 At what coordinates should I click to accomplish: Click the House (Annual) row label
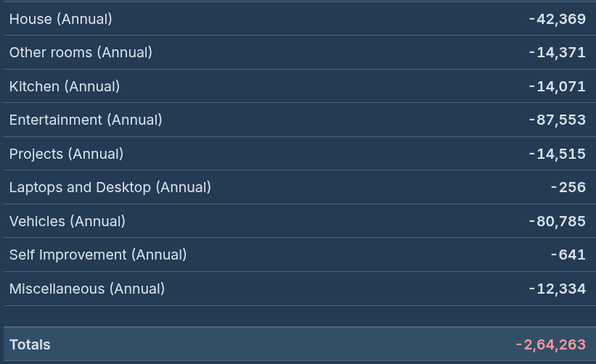click(x=60, y=19)
